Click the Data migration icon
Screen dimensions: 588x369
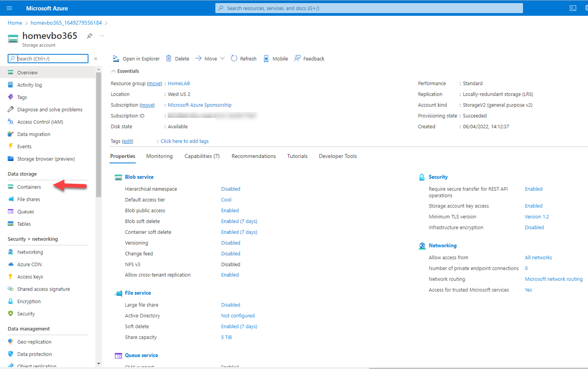(x=11, y=134)
